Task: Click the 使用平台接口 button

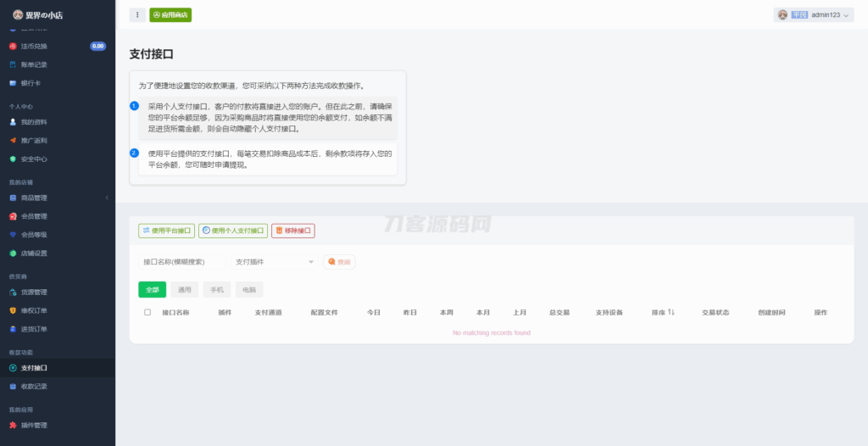Action: (167, 231)
